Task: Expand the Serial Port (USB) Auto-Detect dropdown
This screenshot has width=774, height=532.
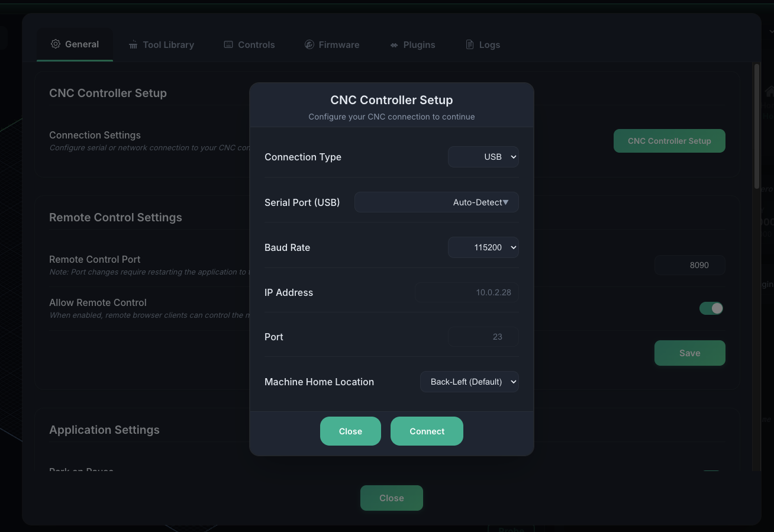Action: pyautogui.click(x=437, y=202)
